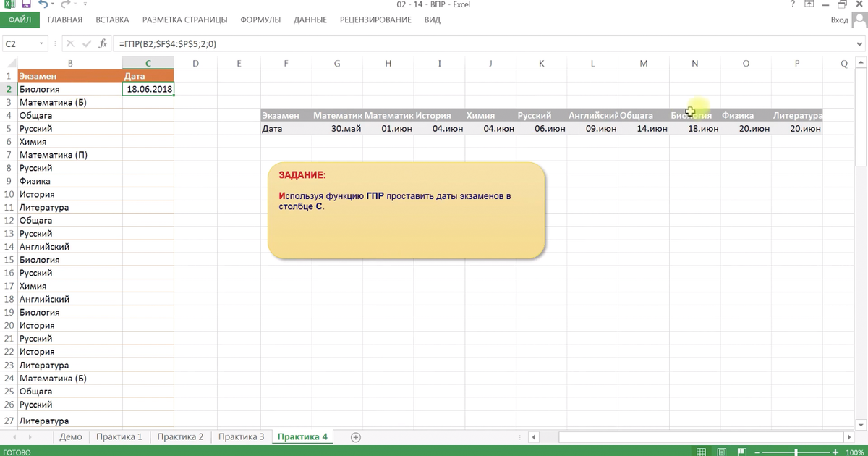Screen dimensions: 868x456
Task: Click the Redo arrow icon
Action: [66, 5]
